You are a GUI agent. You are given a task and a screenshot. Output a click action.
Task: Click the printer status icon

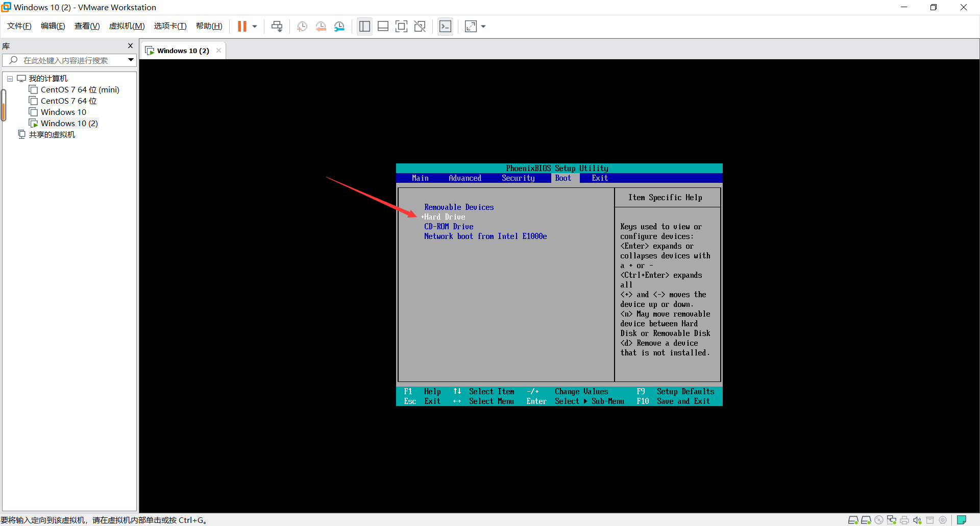click(x=904, y=520)
